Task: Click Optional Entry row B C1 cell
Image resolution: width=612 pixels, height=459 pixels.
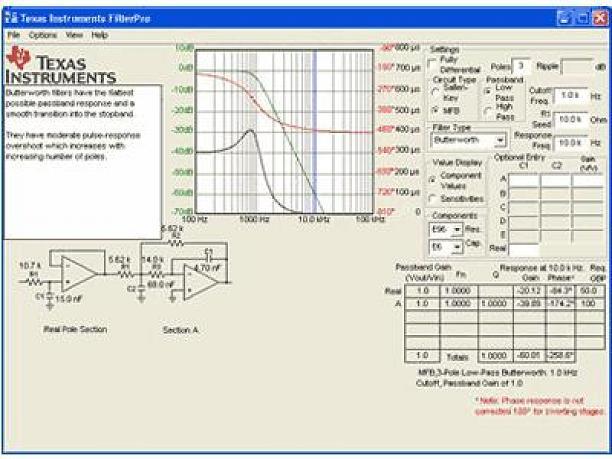Action: [524, 194]
